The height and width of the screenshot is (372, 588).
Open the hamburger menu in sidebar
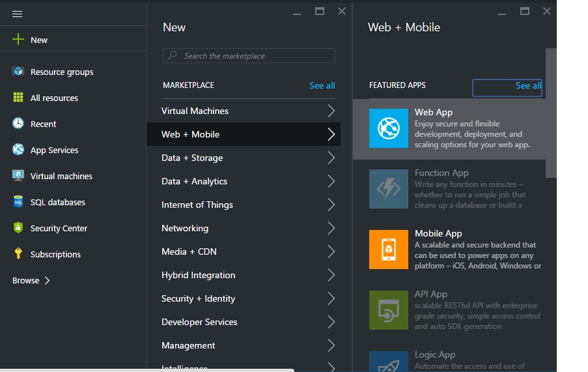(17, 14)
